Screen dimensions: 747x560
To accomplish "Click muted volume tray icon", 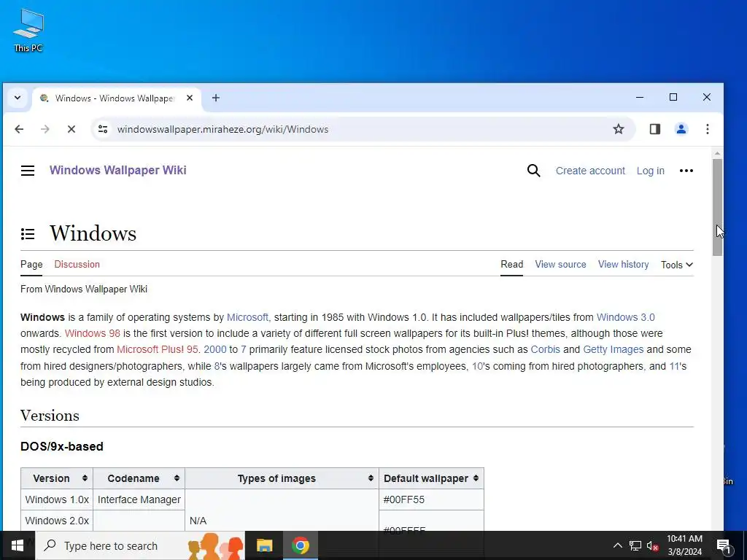I will pyautogui.click(x=653, y=545).
